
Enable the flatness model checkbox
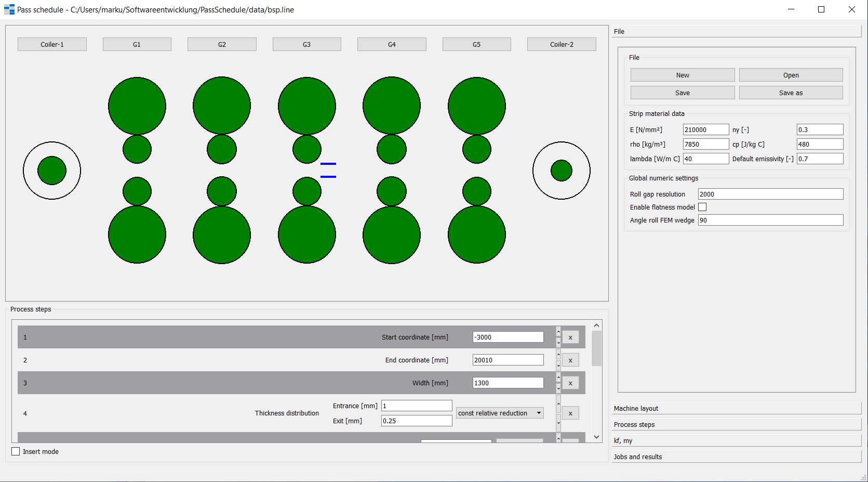(702, 207)
